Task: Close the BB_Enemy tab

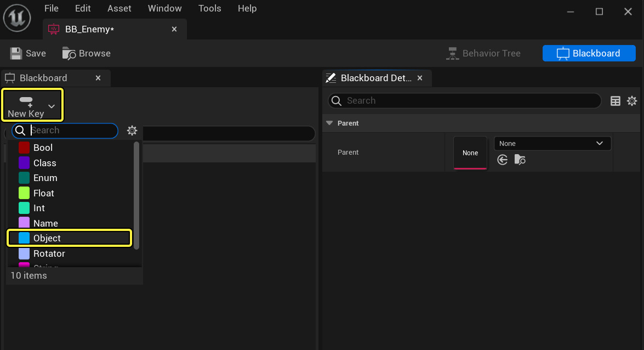Action: [x=174, y=29]
